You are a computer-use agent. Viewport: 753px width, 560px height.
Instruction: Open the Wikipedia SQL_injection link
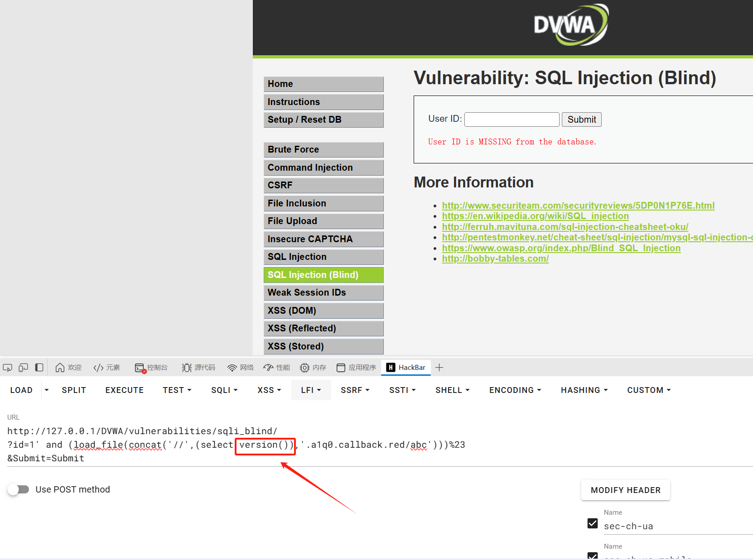point(536,216)
